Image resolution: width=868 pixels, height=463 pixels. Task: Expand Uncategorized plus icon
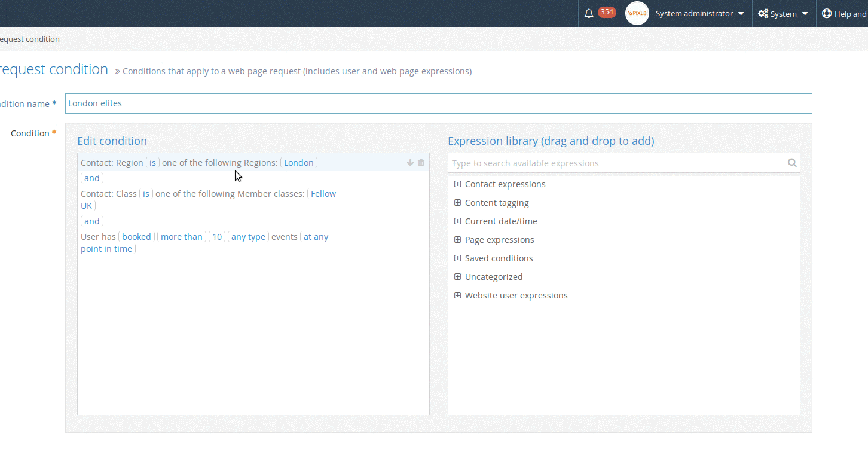tap(457, 277)
